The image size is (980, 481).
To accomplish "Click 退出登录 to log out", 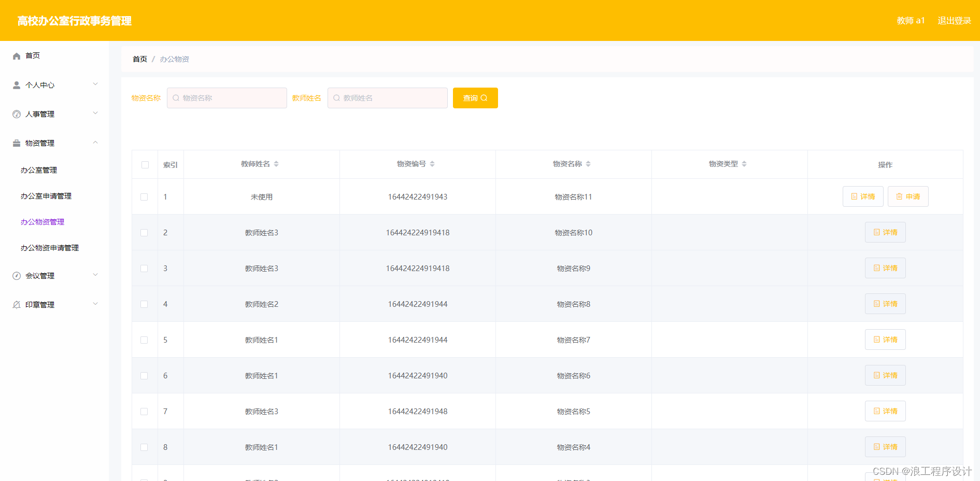I will pyautogui.click(x=954, y=21).
